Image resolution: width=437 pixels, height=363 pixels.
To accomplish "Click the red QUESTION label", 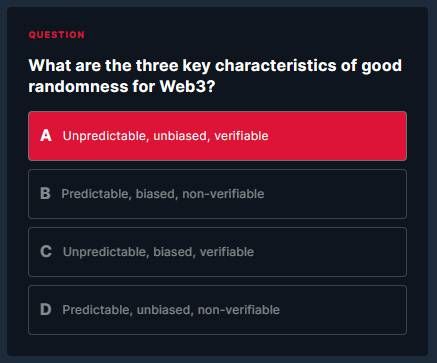I will [57, 35].
